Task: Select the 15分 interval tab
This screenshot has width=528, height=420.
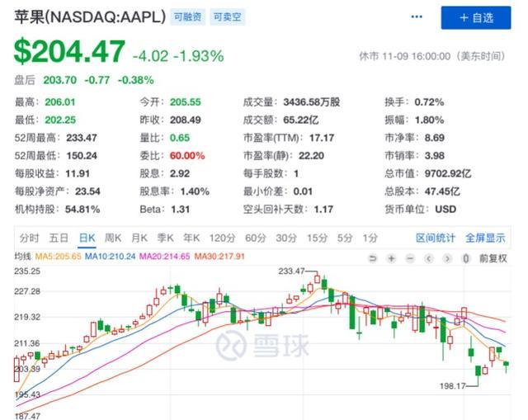Action: (x=317, y=238)
